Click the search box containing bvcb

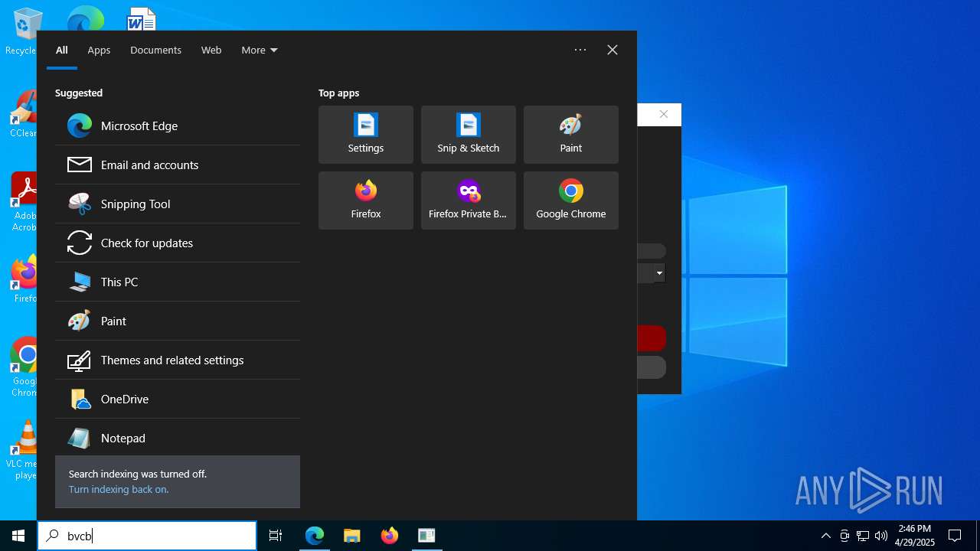click(x=147, y=536)
